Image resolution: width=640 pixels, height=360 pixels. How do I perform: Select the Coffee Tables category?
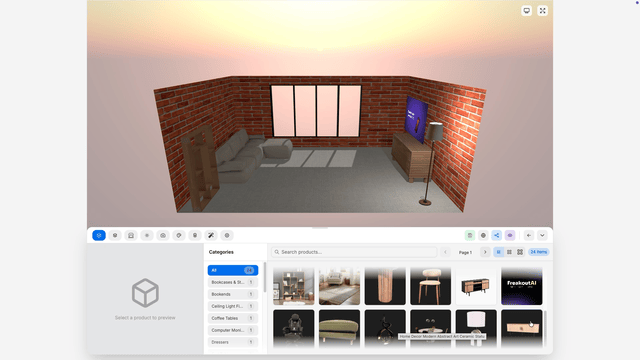point(233,318)
